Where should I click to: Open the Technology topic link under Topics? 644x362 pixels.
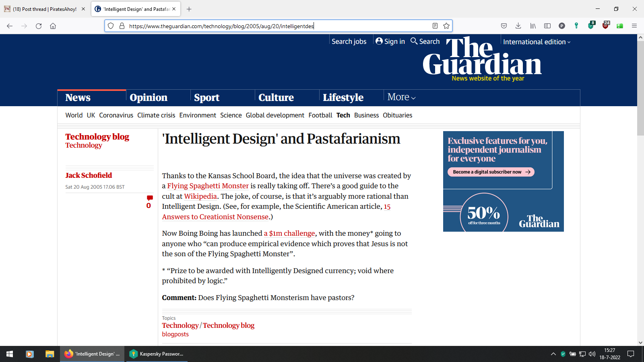(x=180, y=325)
